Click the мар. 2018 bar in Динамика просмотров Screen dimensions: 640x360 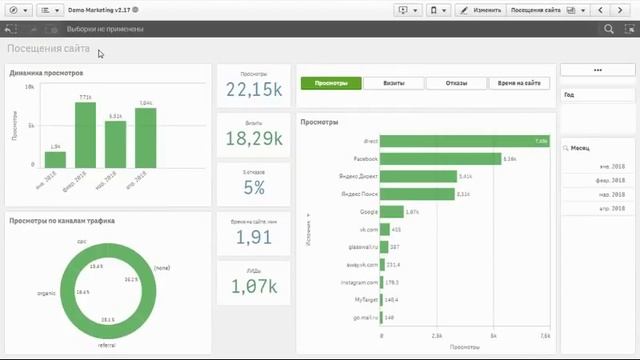tap(116, 144)
